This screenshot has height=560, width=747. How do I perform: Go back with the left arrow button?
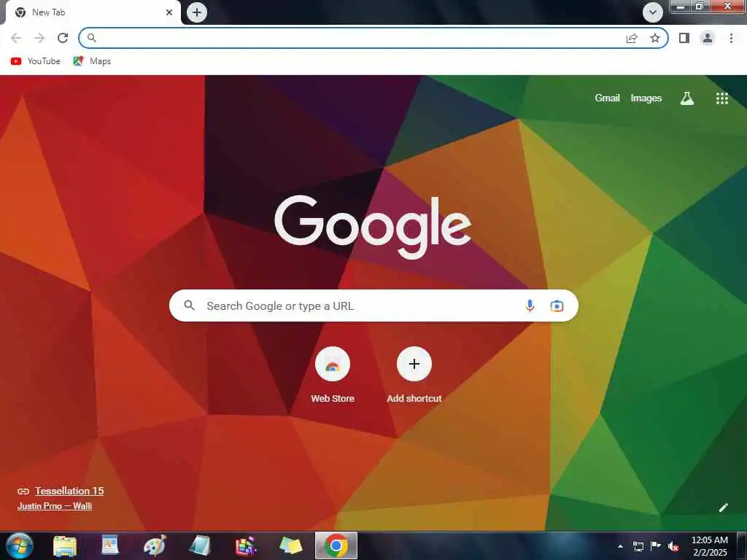tap(16, 38)
